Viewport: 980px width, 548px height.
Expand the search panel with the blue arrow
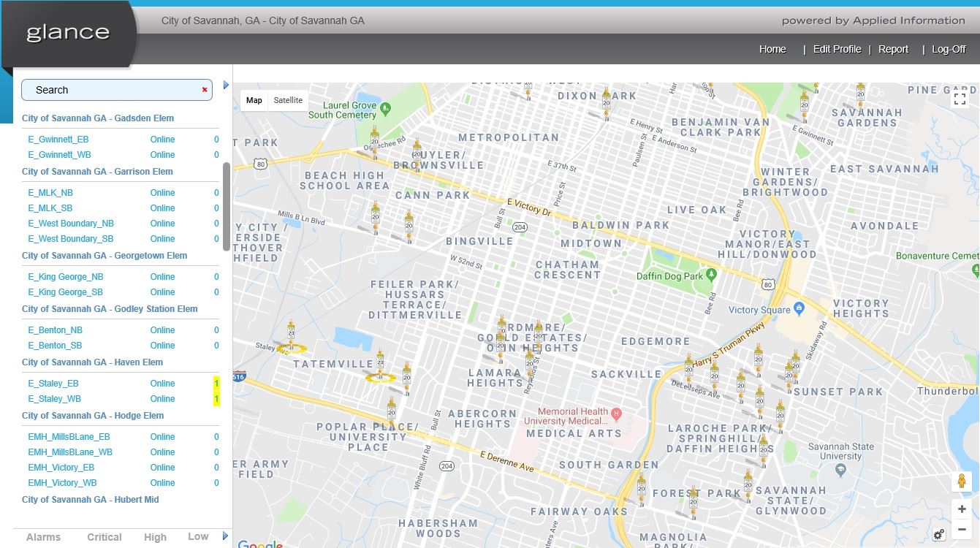click(225, 85)
